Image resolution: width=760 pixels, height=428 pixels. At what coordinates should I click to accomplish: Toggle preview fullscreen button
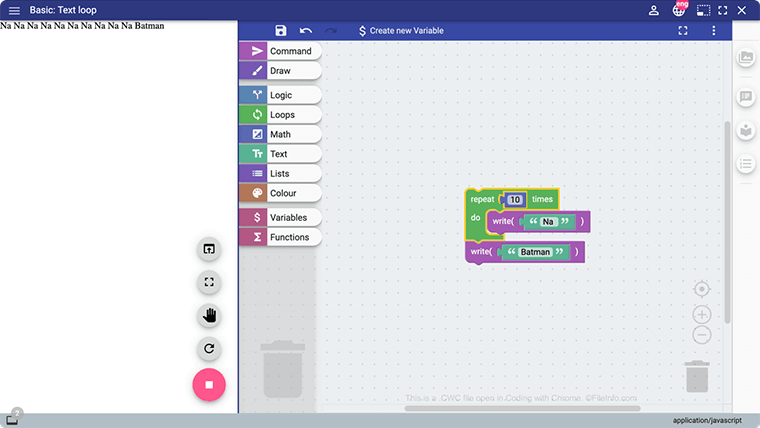[209, 282]
